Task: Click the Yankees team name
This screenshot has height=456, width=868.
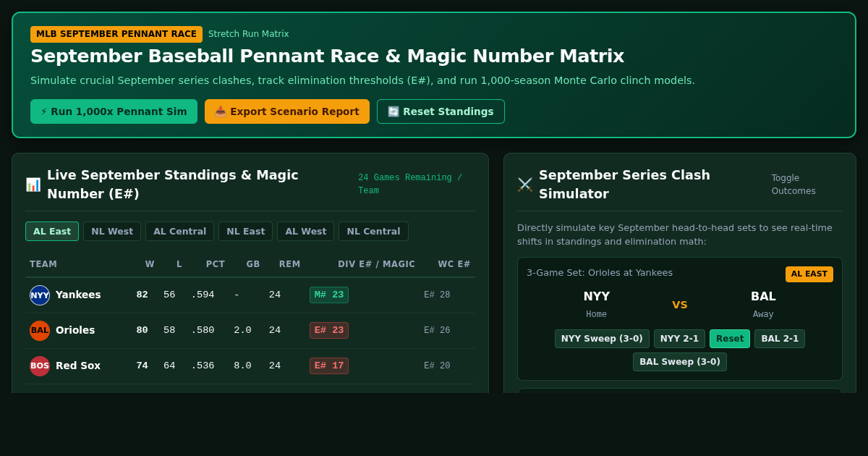Action: [x=78, y=295]
